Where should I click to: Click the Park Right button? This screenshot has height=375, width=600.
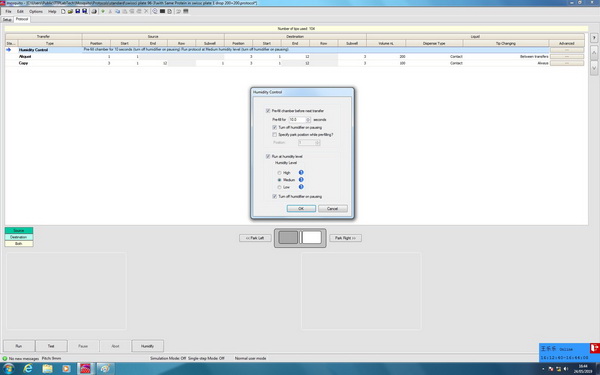tap(346, 238)
